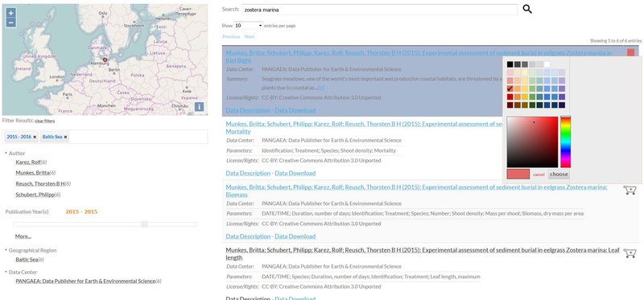Pick the dark gray palette swatch
This screenshot has width=644, height=300.
point(517,64)
